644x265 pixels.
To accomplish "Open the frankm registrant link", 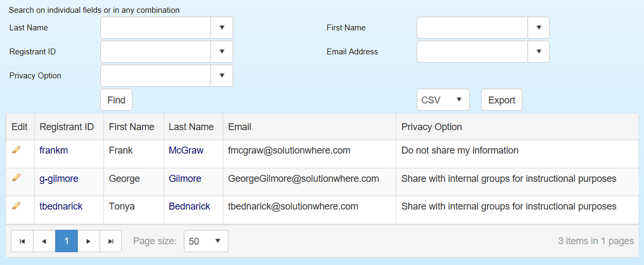I will tap(54, 150).
